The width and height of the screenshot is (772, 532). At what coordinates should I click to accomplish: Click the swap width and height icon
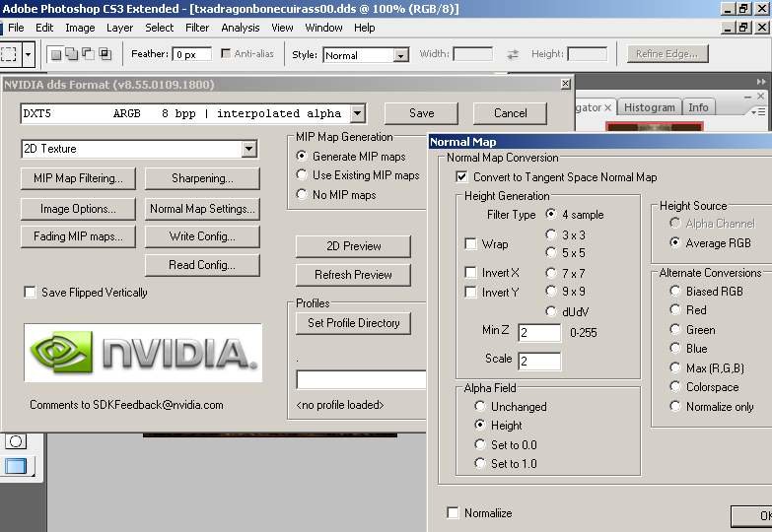click(513, 54)
